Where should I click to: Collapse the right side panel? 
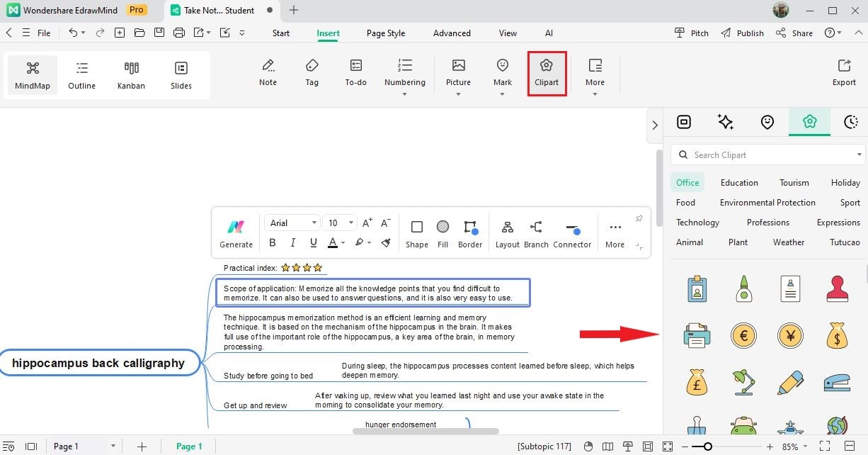655,125
